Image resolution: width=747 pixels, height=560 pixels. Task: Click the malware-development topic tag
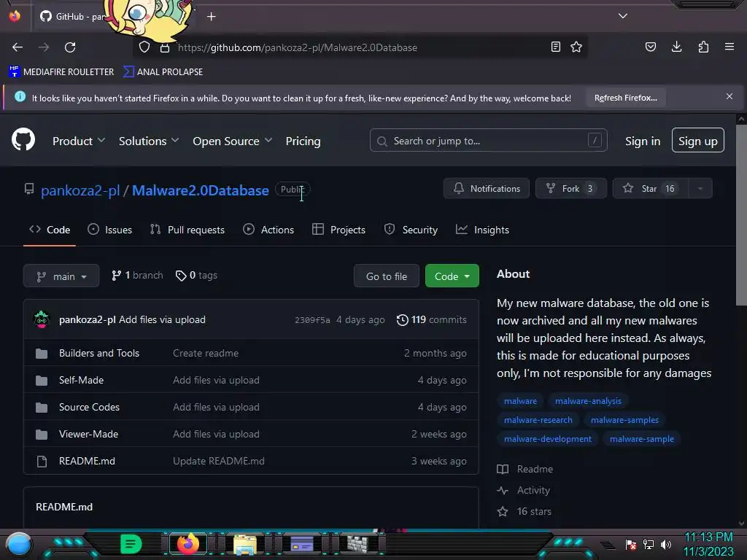click(x=548, y=439)
